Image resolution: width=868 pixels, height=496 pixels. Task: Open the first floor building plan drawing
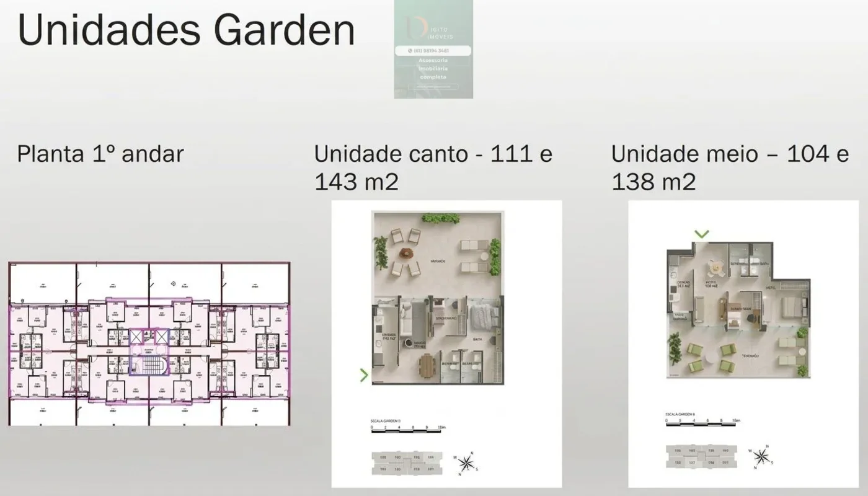(149, 344)
